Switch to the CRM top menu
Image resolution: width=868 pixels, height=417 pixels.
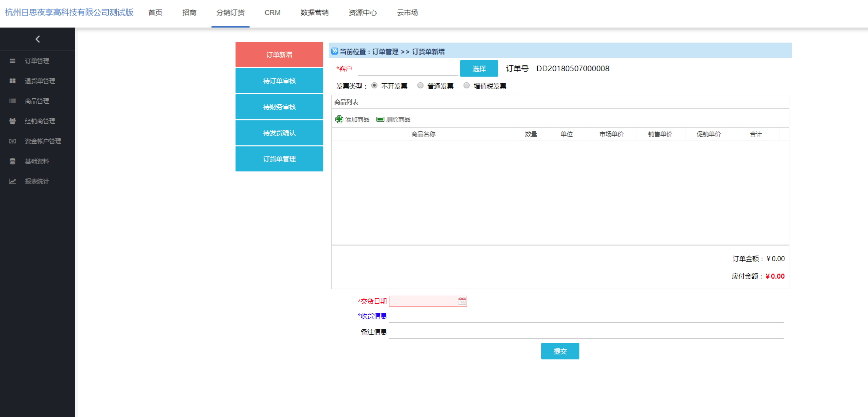point(273,13)
